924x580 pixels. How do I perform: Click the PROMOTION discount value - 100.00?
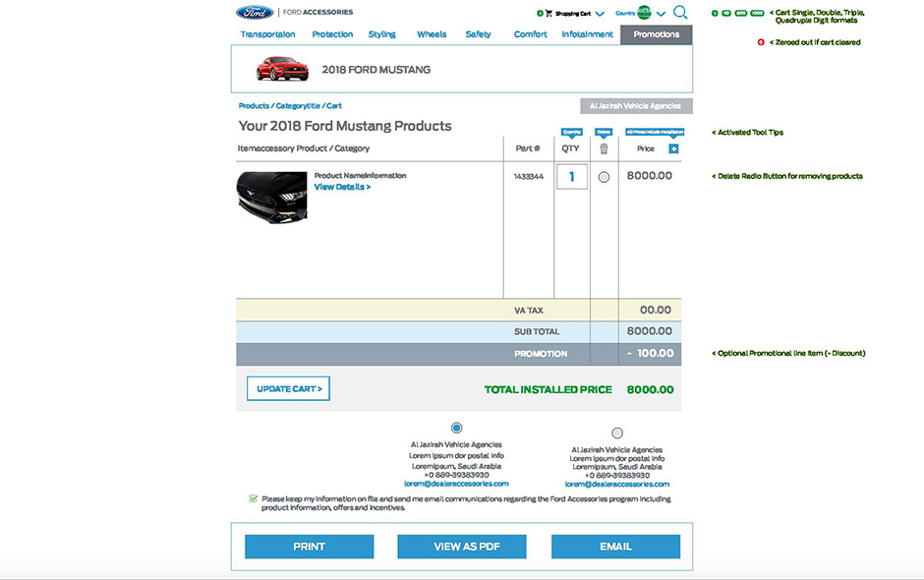(x=650, y=353)
